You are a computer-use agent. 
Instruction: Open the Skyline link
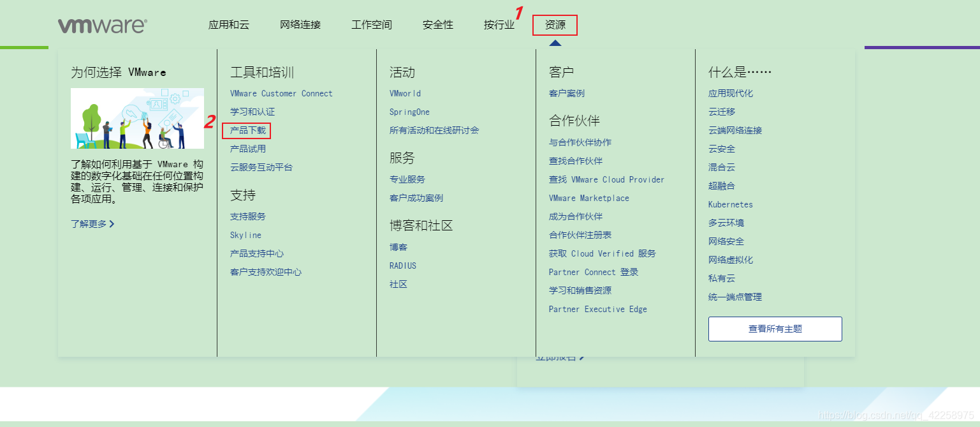[x=245, y=235]
